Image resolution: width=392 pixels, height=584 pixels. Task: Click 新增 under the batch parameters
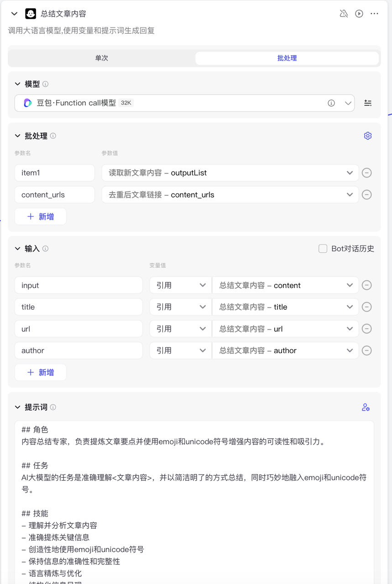tap(40, 216)
